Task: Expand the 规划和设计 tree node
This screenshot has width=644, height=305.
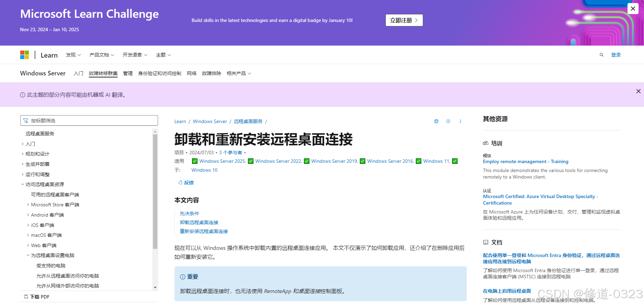Action: [23, 154]
